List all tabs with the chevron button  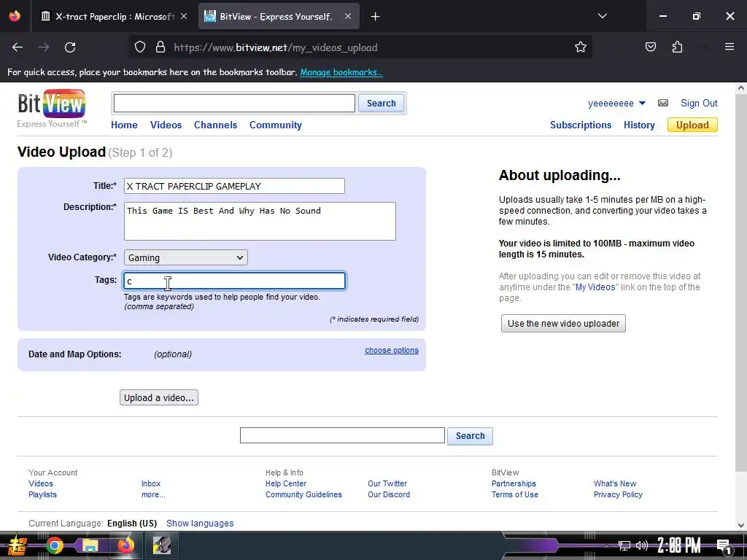[602, 16]
